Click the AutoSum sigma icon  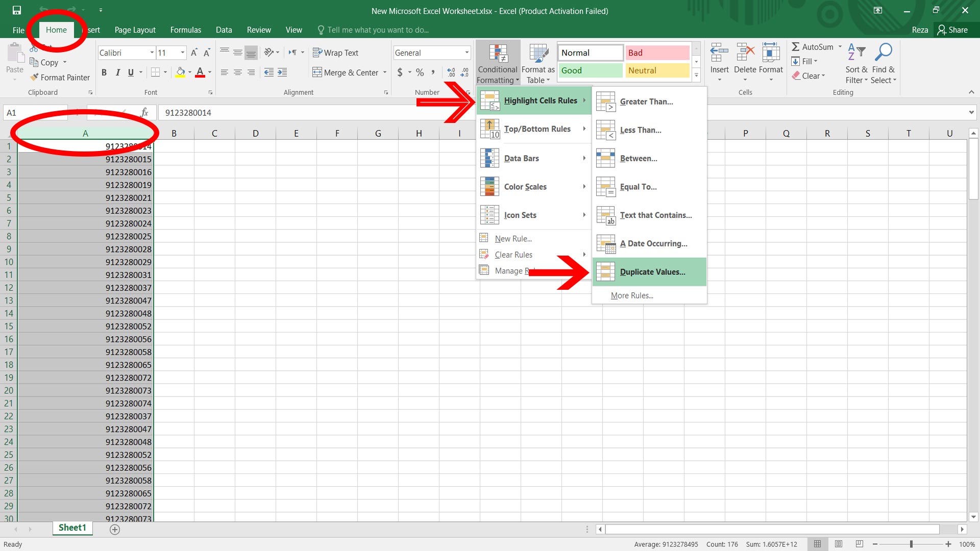click(795, 47)
